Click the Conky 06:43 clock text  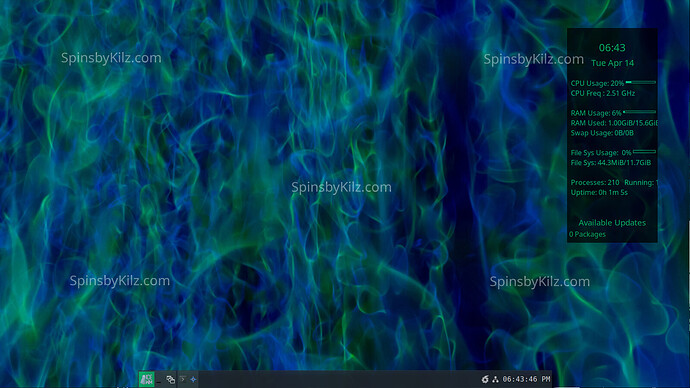[612, 48]
